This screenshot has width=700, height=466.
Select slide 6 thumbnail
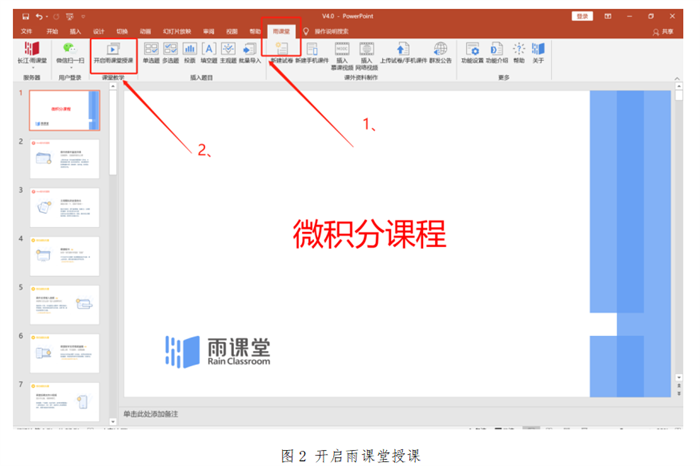(x=65, y=354)
